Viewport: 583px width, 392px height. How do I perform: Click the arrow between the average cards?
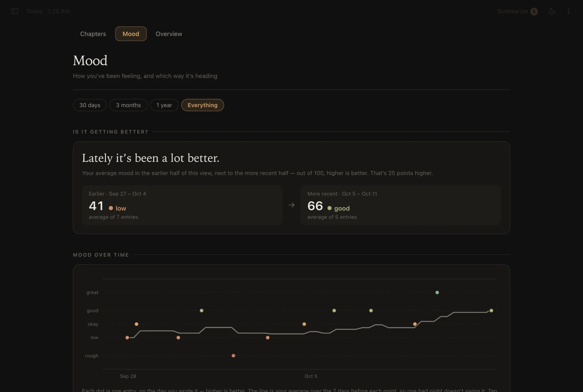(x=291, y=205)
